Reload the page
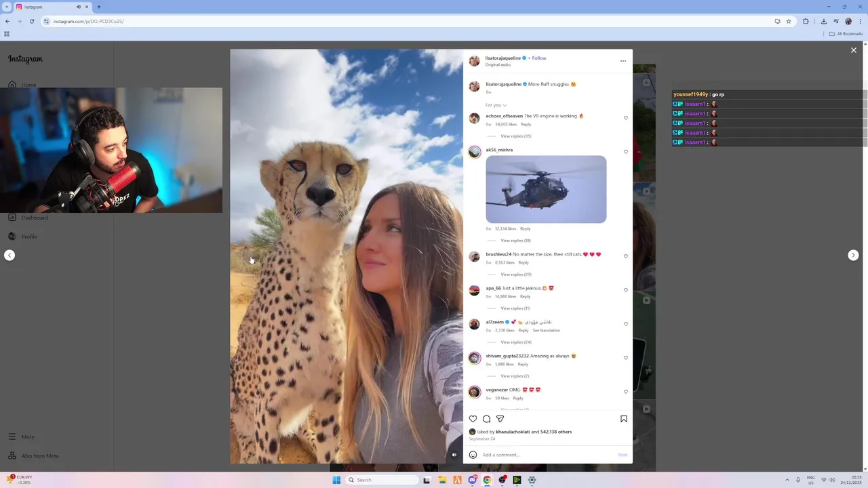868x488 pixels. 31,21
